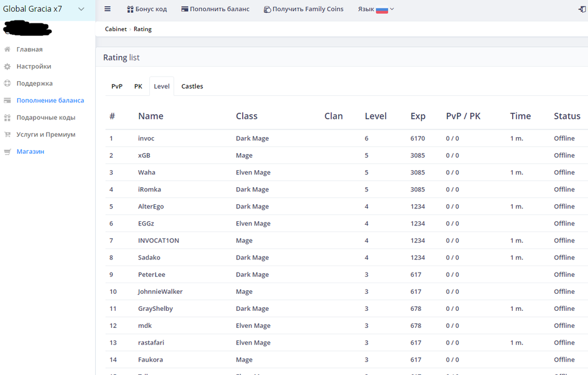This screenshot has height=375, width=588.
Task: Switch to the PK rating tab
Action: point(138,87)
